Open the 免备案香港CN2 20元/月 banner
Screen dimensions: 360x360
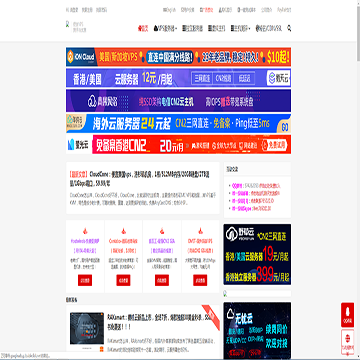(x=178, y=144)
